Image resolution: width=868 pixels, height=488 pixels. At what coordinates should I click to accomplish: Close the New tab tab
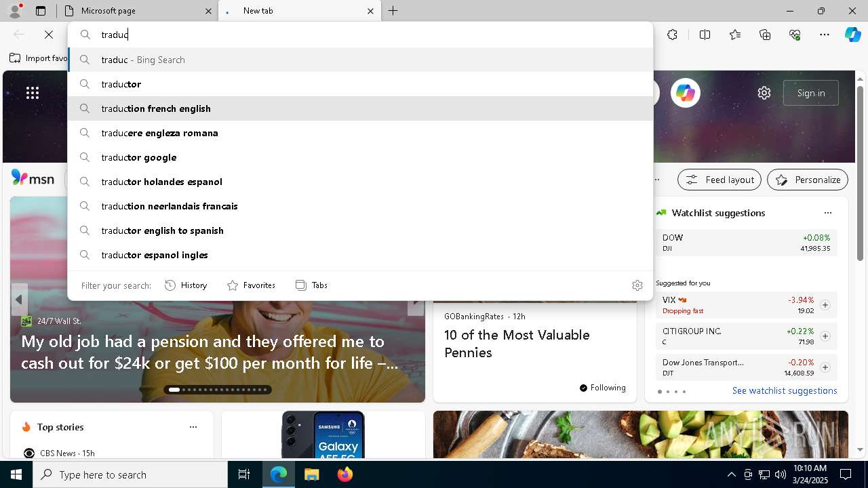[370, 11]
